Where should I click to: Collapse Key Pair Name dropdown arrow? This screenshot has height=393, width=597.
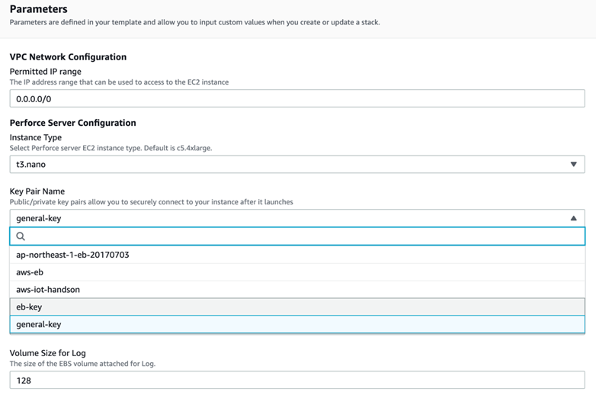click(573, 218)
